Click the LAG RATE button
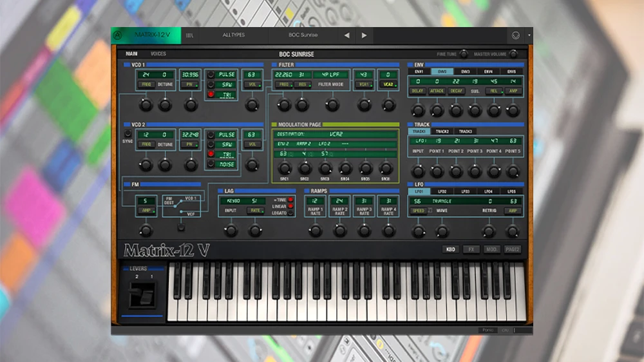 tap(255, 211)
